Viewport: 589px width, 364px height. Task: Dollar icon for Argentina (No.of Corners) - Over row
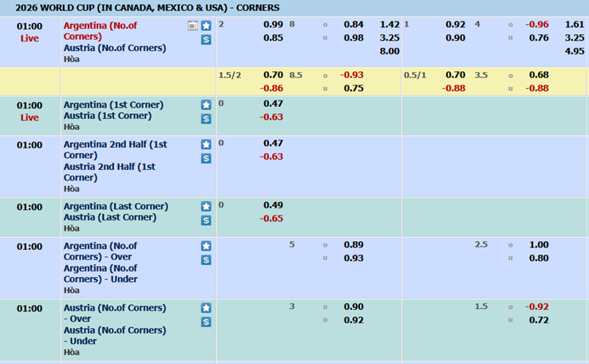pyautogui.click(x=206, y=260)
